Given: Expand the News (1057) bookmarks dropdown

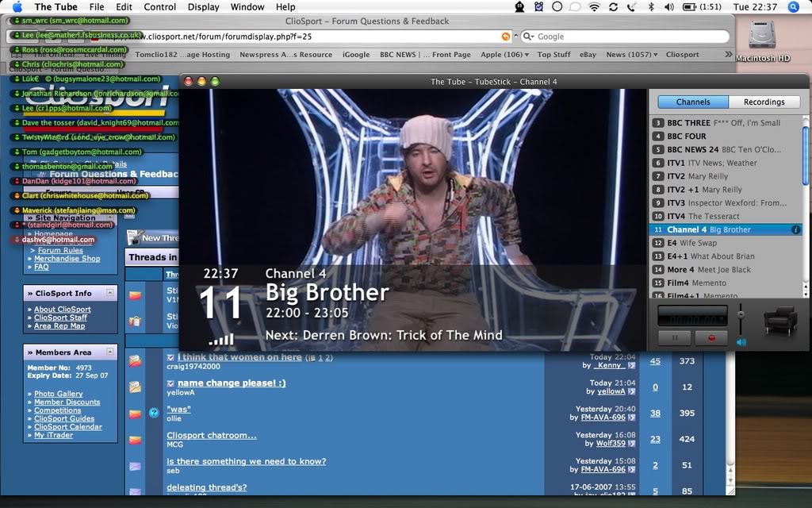Looking at the screenshot, I should pos(631,55).
